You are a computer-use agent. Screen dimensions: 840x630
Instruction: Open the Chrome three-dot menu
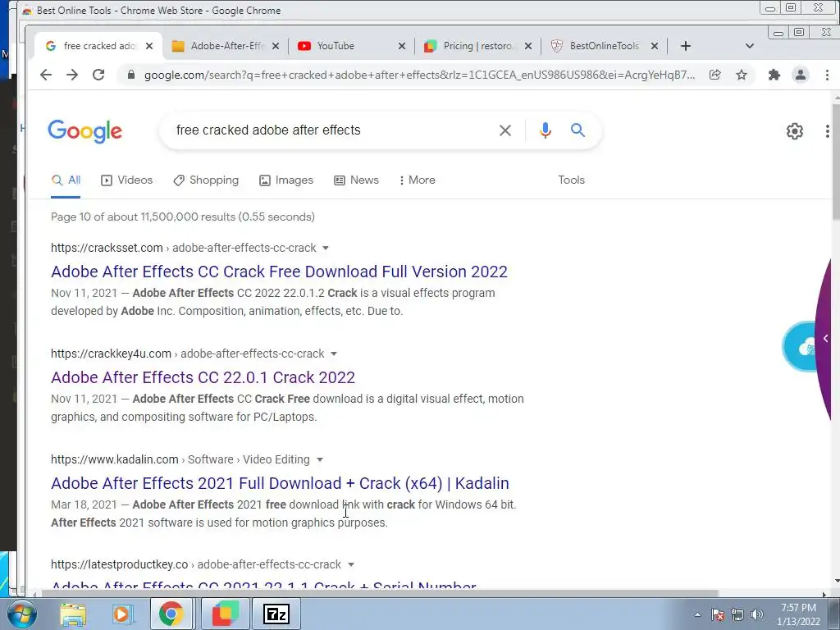[827, 75]
